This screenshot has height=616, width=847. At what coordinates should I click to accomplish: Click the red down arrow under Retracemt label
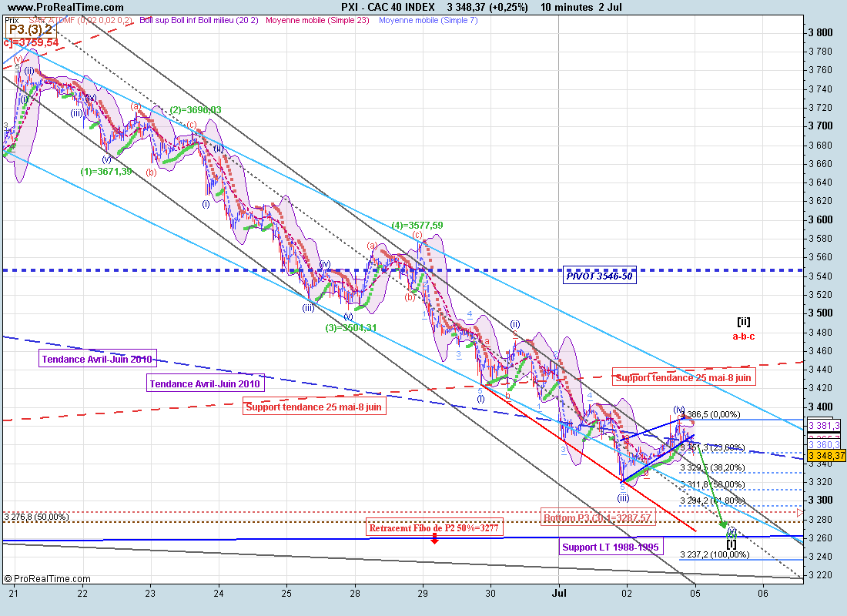tap(434, 539)
